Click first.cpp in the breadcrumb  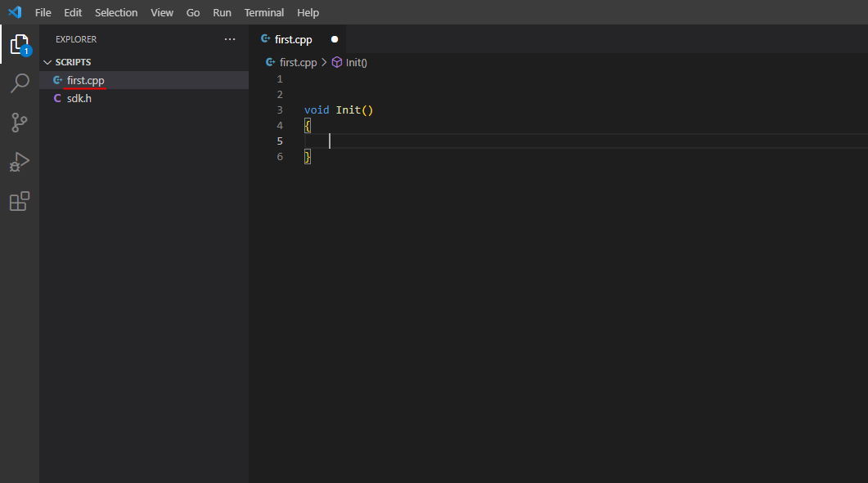click(298, 62)
